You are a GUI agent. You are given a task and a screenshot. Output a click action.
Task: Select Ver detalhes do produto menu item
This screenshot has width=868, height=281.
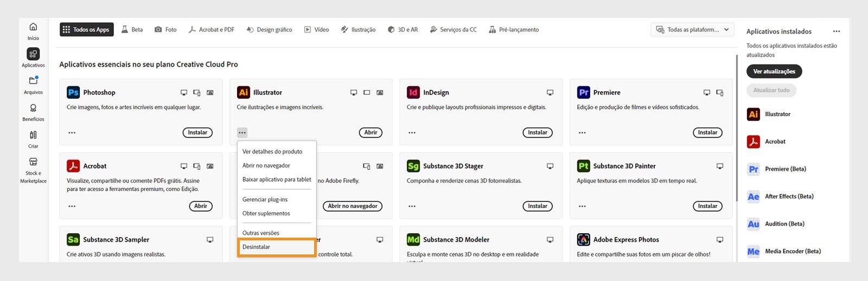(x=277, y=151)
